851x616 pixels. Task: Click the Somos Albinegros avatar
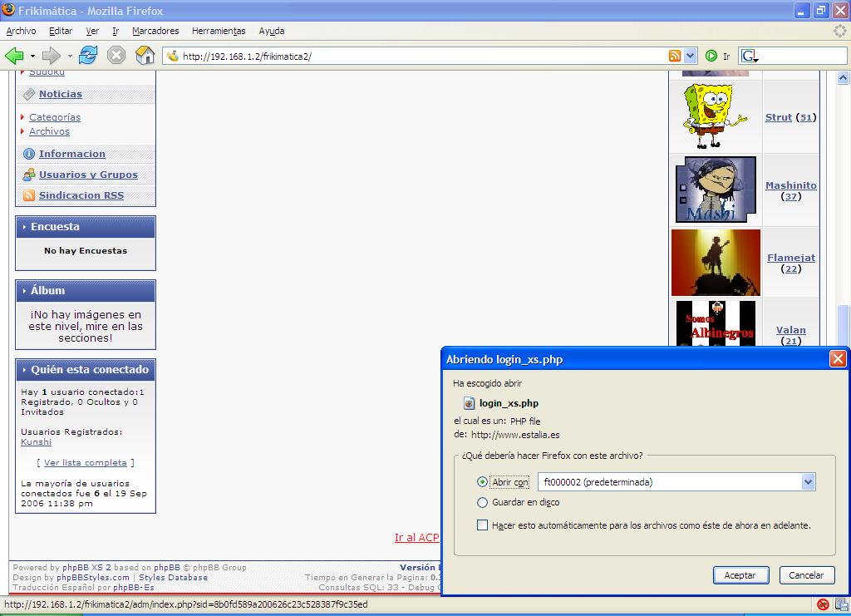tap(716, 323)
